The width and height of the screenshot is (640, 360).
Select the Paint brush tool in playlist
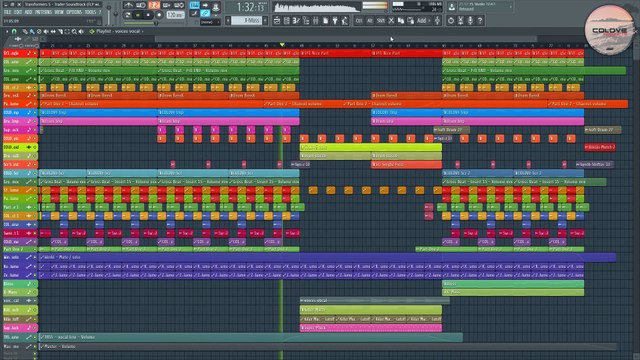tap(32, 31)
